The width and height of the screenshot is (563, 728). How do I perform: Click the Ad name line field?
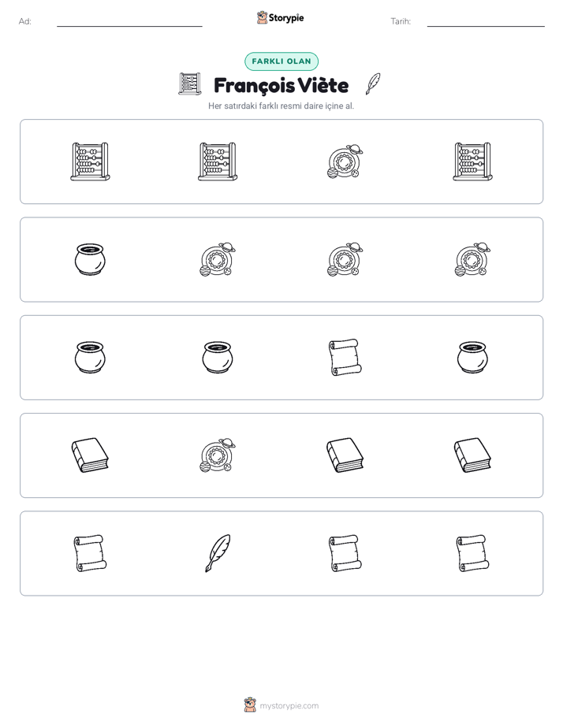(x=129, y=22)
